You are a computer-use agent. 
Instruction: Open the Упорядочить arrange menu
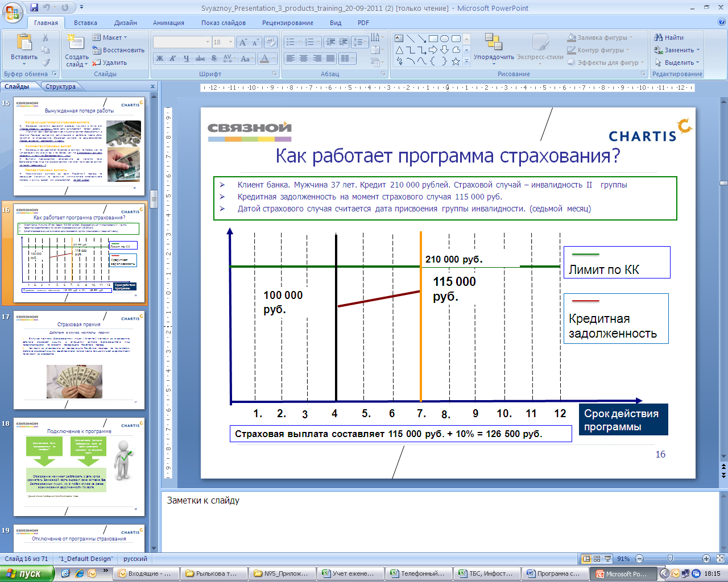point(494,49)
